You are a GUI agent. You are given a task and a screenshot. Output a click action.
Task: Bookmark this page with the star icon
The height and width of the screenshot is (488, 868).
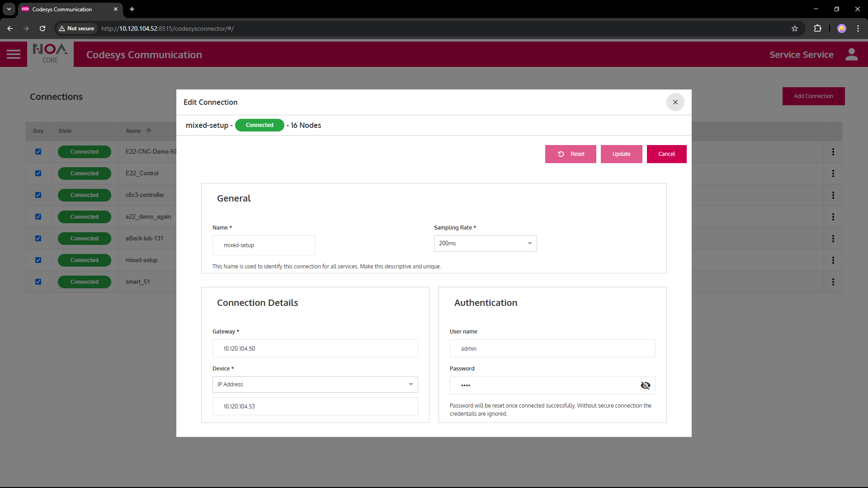tap(794, 28)
